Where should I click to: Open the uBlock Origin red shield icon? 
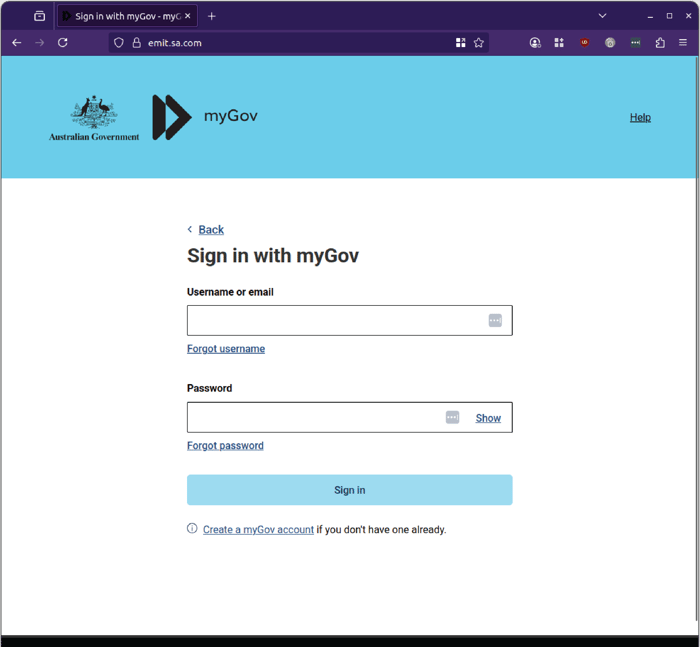tap(584, 43)
